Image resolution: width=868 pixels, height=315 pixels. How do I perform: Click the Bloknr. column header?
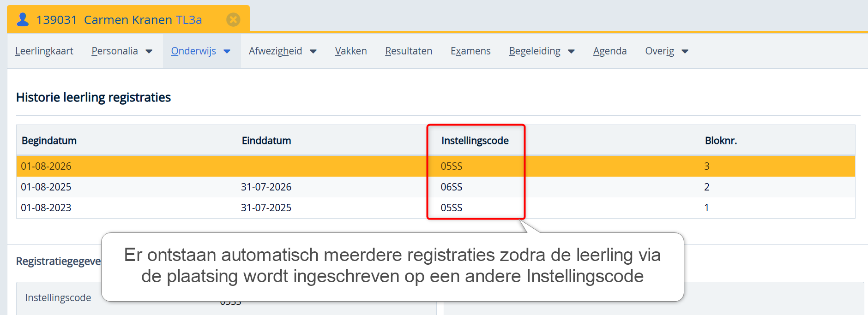pyautogui.click(x=721, y=141)
